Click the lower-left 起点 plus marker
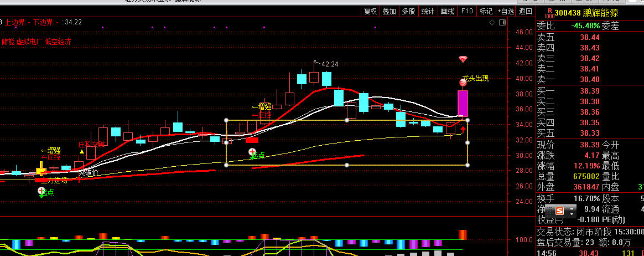Screen dimensions: 644x256 pyautogui.click(x=41, y=191)
